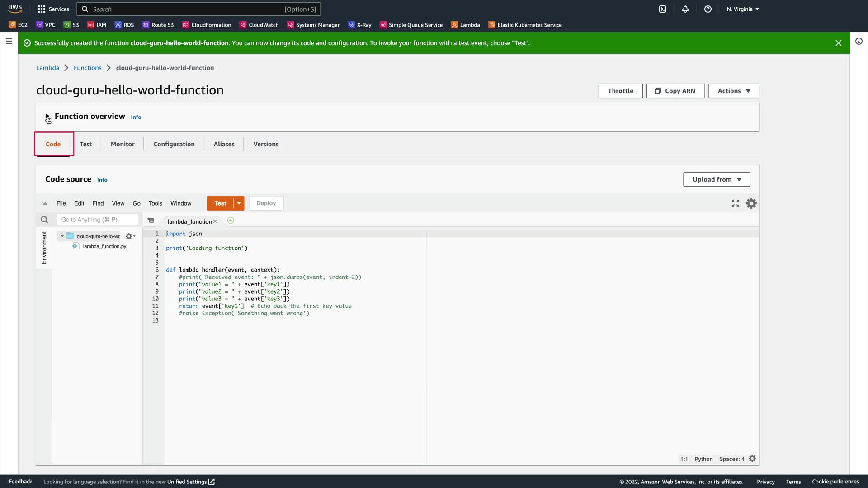Click the search magnifier in environment panel
The height and width of the screenshot is (488, 868).
pyautogui.click(x=44, y=220)
